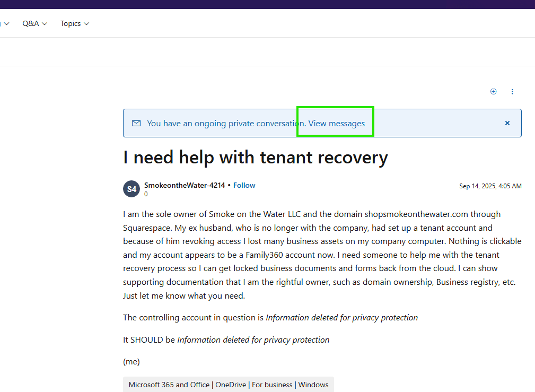Open the Microsoft 365 and Office OneDrive tag
The image size is (535, 392).
(229, 385)
